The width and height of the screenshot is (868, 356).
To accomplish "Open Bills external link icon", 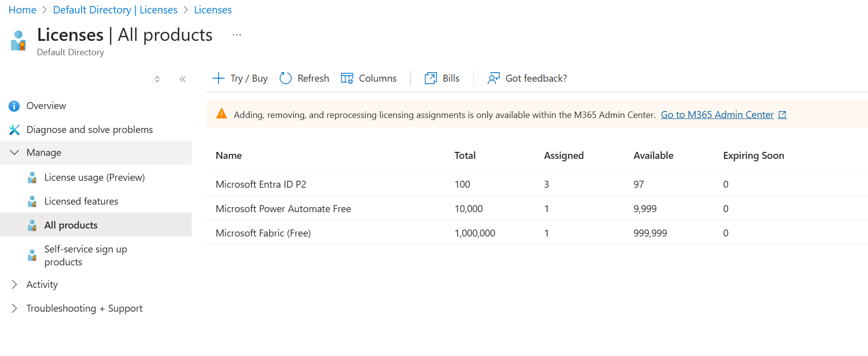I will pyautogui.click(x=431, y=78).
